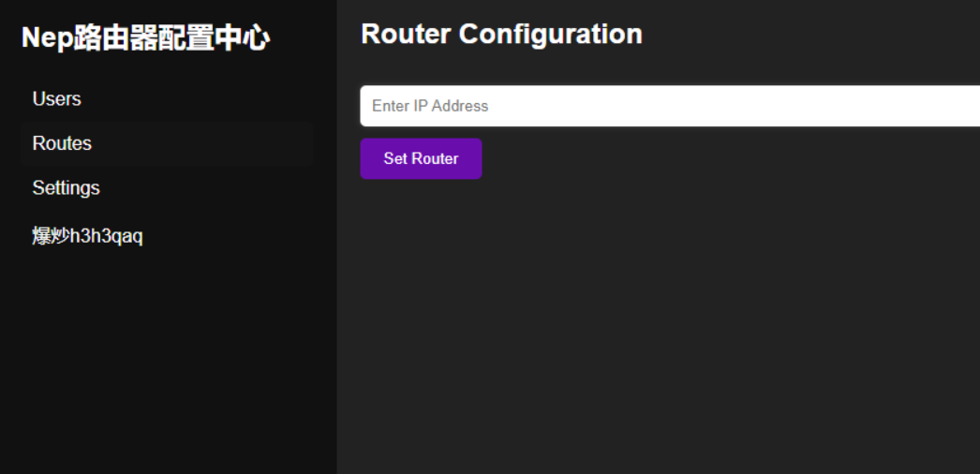
Task: Choose the 爆炒h3h3qaq navigation link
Action: [x=87, y=236]
